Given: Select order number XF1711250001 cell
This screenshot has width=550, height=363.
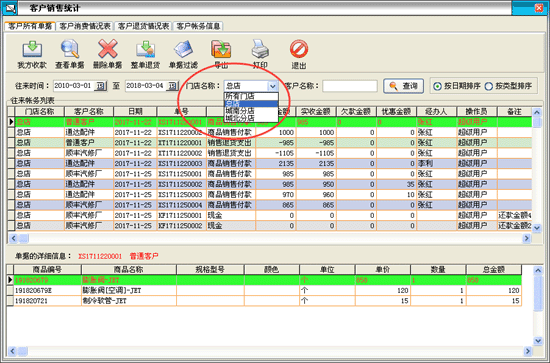Looking at the screenshot, I should pyautogui.click(x=181, y=215).
